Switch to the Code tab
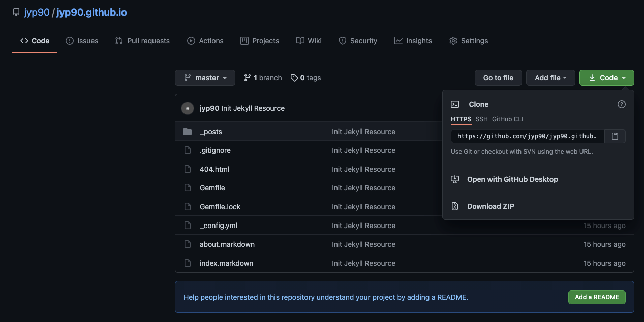644x322 pixels. click(x=35, y=41)
